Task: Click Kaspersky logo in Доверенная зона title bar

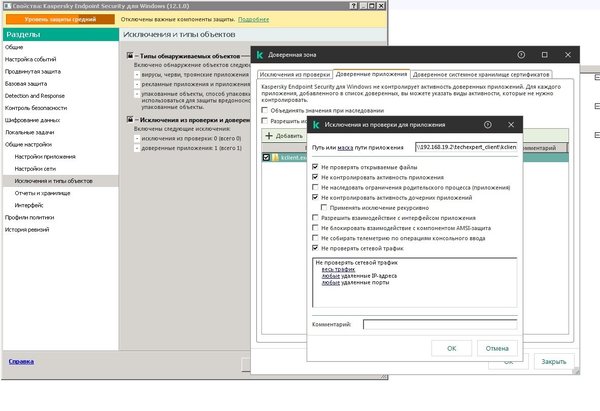Action: [x=260, y=55]
